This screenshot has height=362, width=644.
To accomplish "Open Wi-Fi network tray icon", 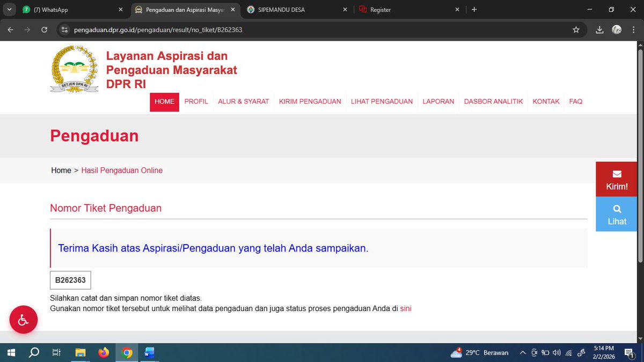I will [568, 353].
